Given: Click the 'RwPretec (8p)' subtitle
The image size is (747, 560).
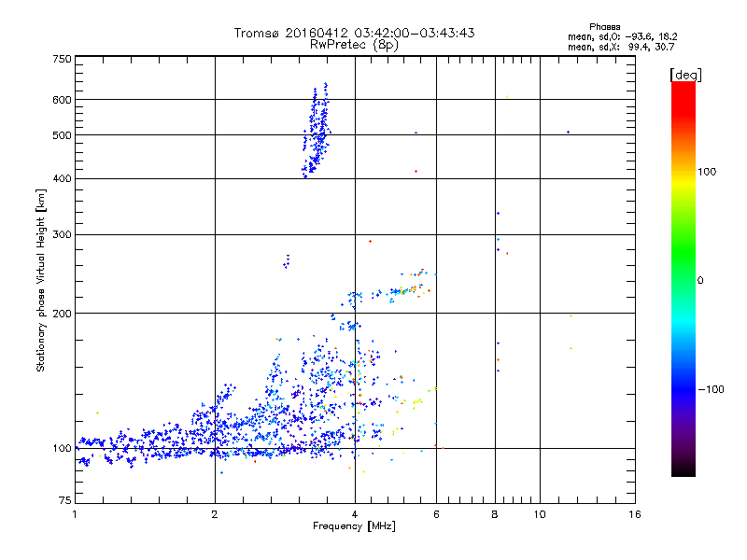Looking at the screenshot, I should 354,45.
